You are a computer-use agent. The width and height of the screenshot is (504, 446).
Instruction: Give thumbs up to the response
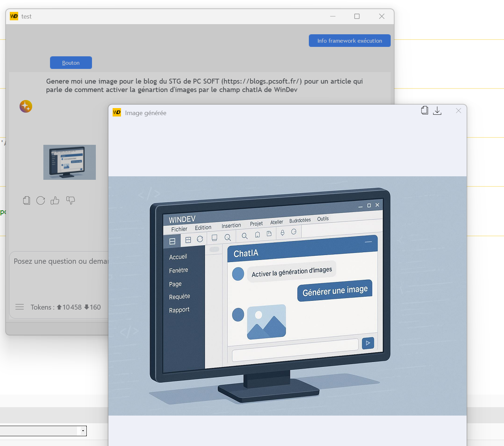tap(55, 200)
